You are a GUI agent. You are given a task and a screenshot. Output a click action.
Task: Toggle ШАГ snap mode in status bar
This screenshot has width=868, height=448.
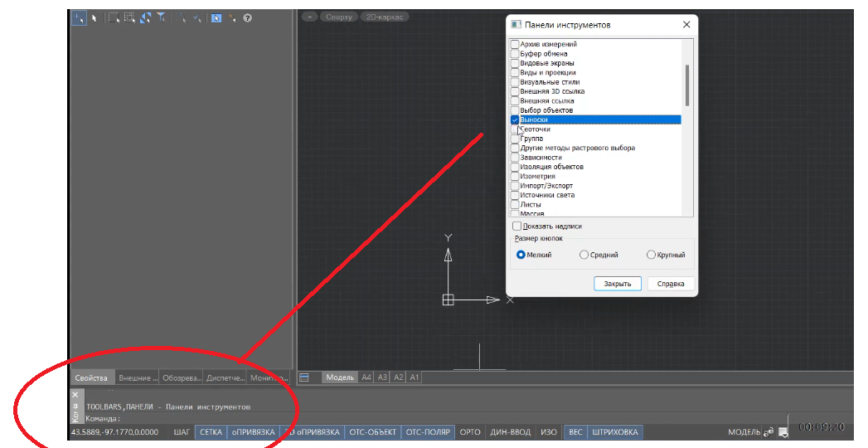click(182, 432)
